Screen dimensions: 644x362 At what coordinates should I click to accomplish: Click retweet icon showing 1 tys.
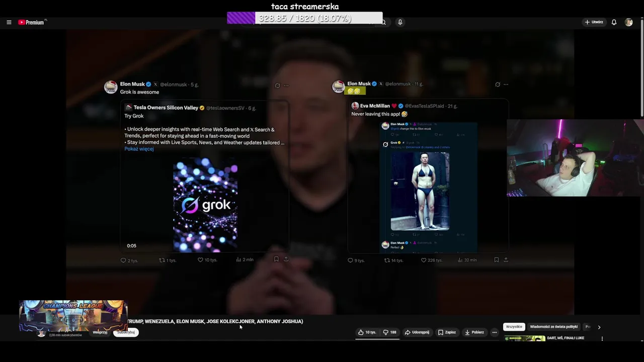pyautogui.click(x=162, y=260)
